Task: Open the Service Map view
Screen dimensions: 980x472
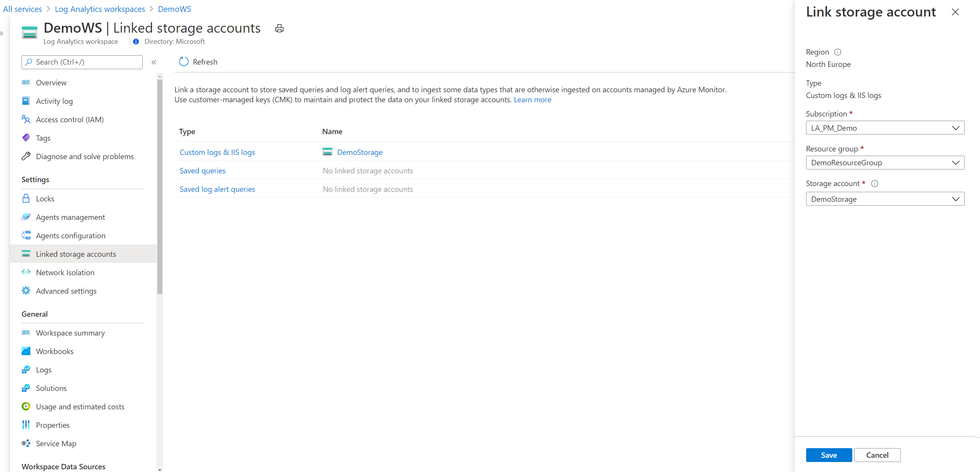Action: (56, 443)
